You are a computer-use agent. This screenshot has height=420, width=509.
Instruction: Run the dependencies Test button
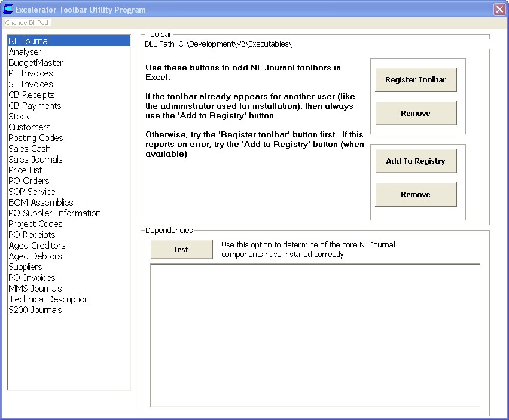181,249
